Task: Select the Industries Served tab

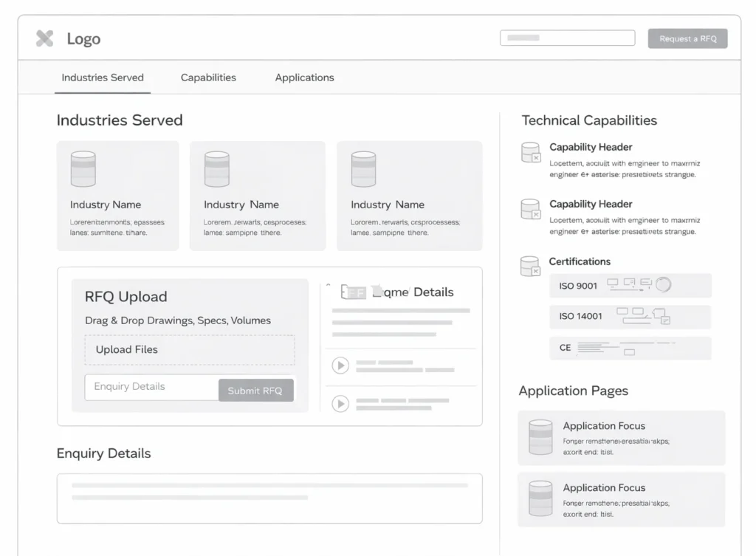Action: 103,78
